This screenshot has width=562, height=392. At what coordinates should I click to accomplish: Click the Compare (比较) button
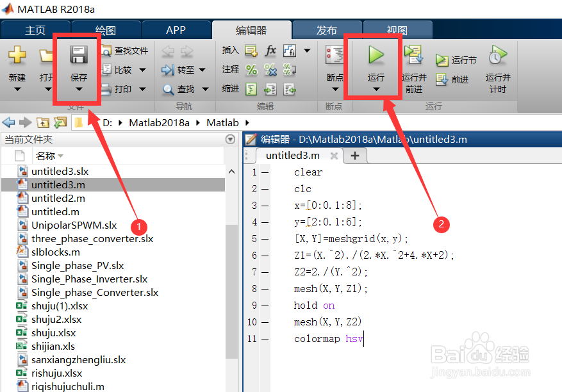click(117, 70)
